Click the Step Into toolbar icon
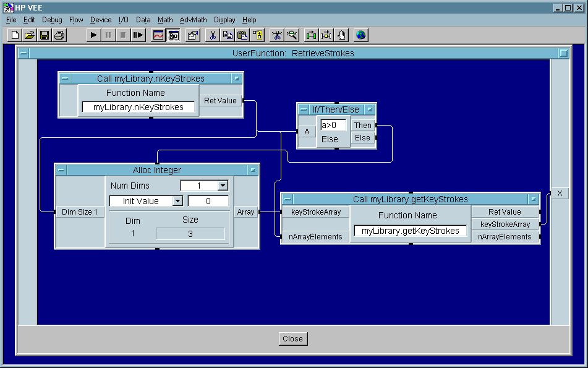This screenshot has width=588, height=368. (x=138, y=35)
